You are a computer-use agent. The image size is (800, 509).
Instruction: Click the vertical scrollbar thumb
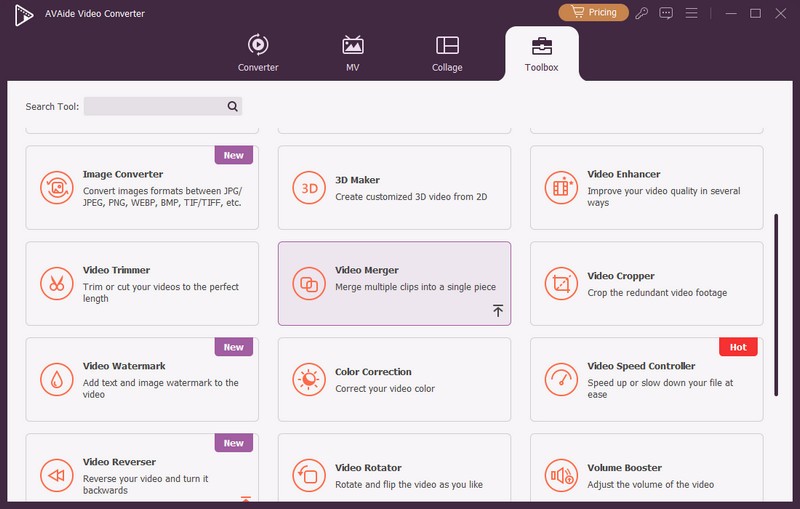click(776, 304)
